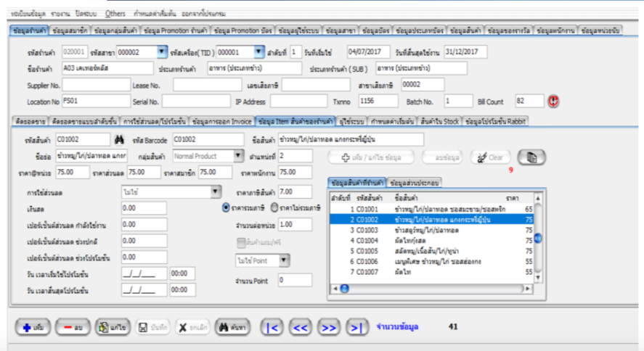Viewport: 644px width, 351px height.
Task: Jump to the first record with |< button
Action: [272, 328]
